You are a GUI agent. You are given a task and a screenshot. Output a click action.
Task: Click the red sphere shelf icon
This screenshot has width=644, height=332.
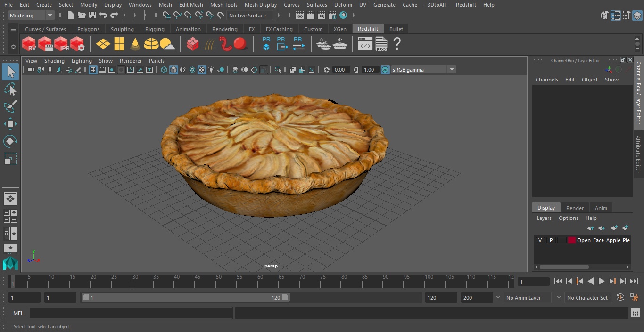point(240,44)
